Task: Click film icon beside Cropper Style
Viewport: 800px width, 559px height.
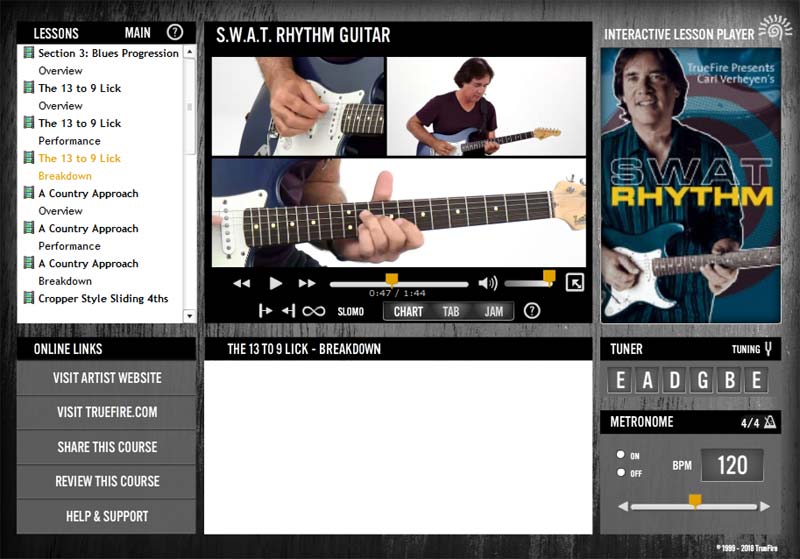Action: click(x=29, y=297)
